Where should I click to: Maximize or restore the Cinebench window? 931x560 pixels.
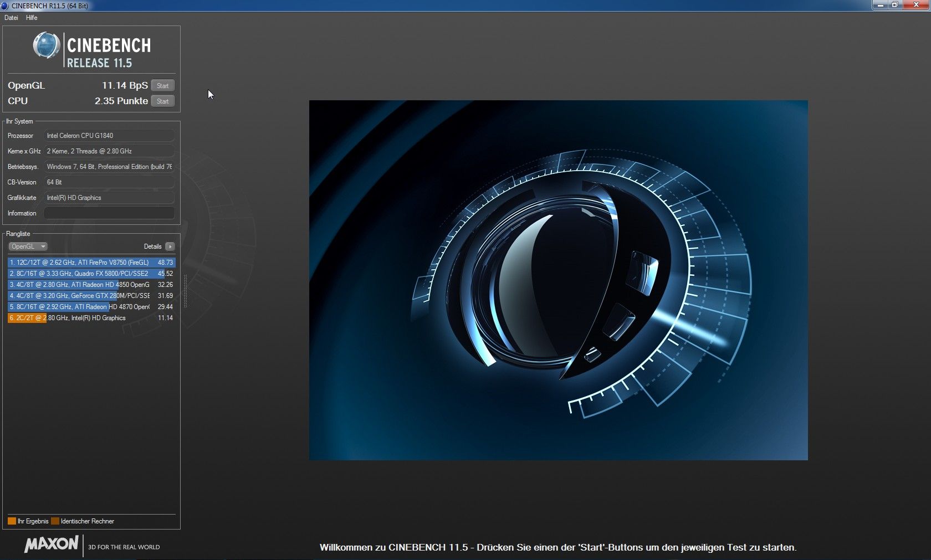coord(895,5)
